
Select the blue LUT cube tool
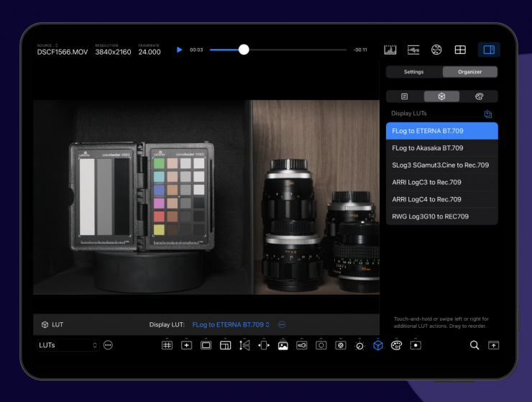tap(377, 345)
